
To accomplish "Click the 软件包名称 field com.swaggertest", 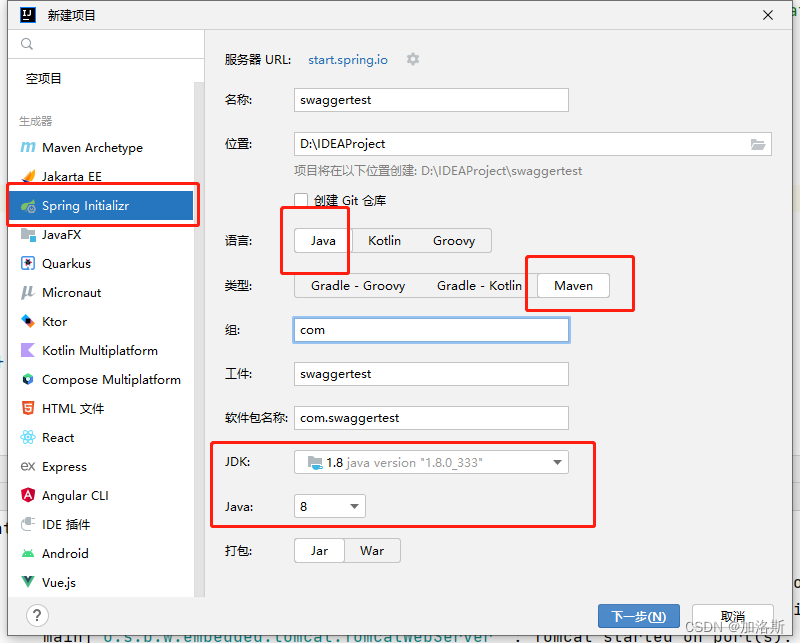I will click(x=431, y=418).
